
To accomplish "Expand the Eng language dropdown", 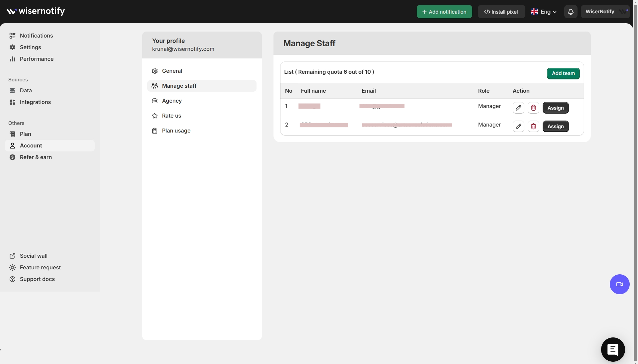I will point(544,12).
